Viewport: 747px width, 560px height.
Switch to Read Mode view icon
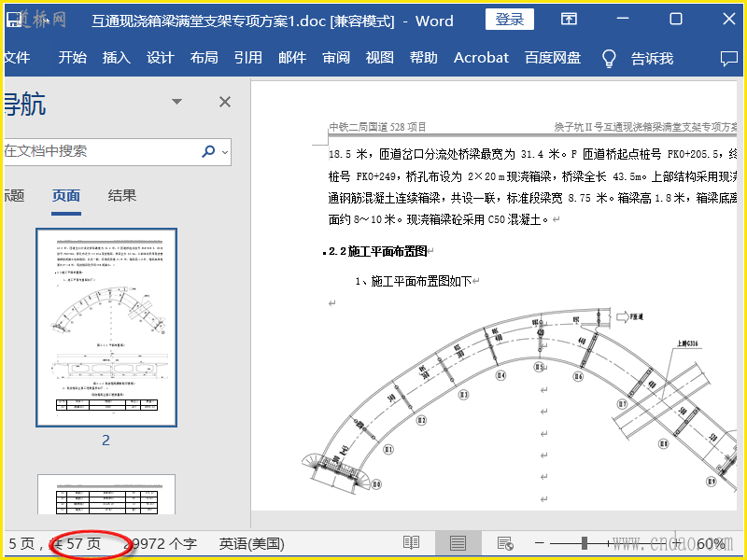click(411, 543)
